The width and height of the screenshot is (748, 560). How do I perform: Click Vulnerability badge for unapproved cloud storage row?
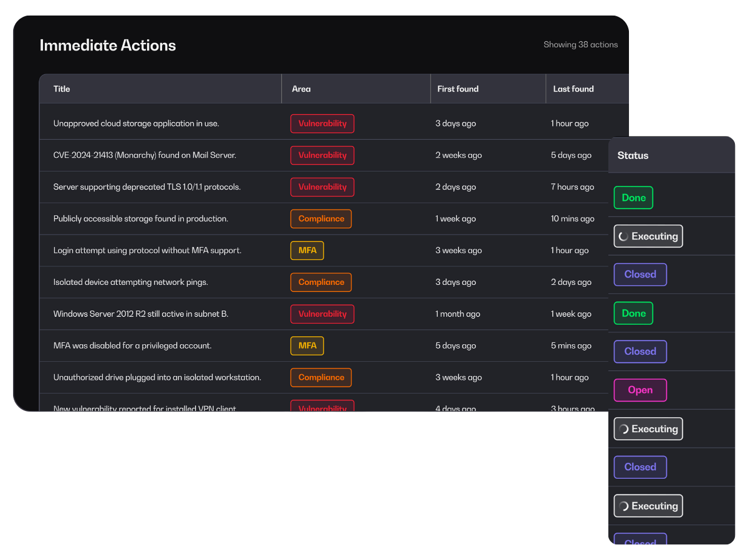[x=322, y=123]
